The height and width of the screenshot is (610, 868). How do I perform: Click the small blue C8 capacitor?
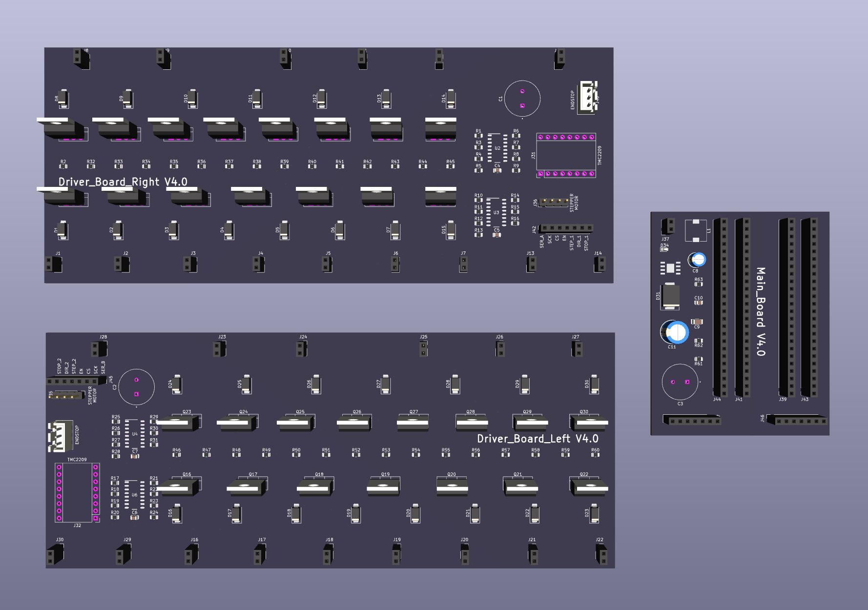click(x=697, y=260)
